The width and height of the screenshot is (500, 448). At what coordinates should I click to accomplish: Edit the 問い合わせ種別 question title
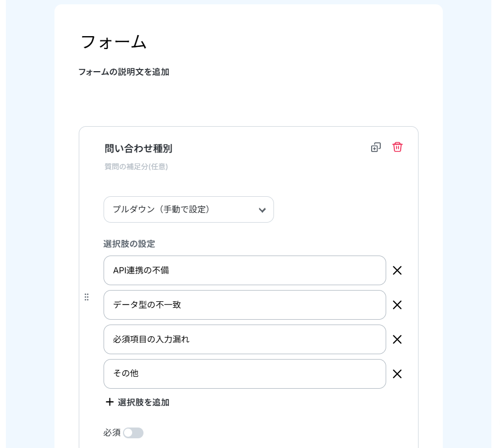[x=139, y=148]
